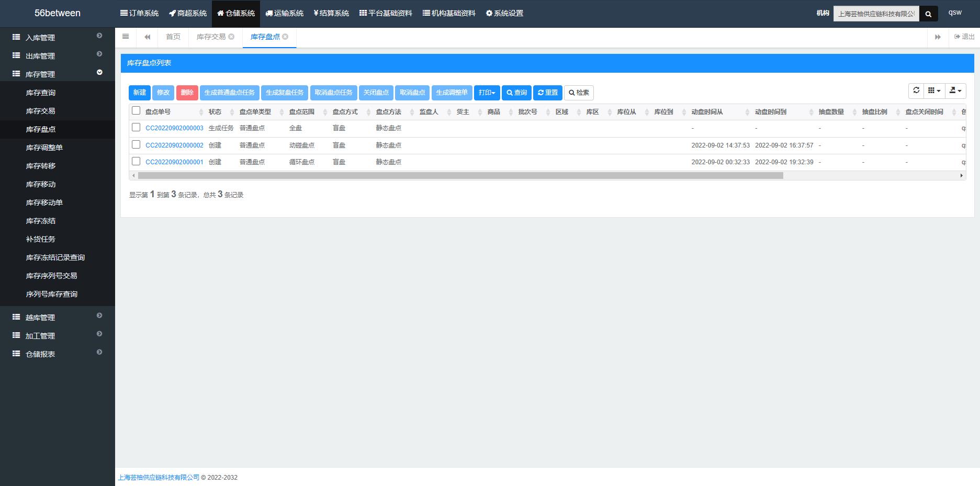Check the row CC20220902000003 checkbox
Image resolution: width=980 pixels, height=486 pixels.
tap(136, 127)
